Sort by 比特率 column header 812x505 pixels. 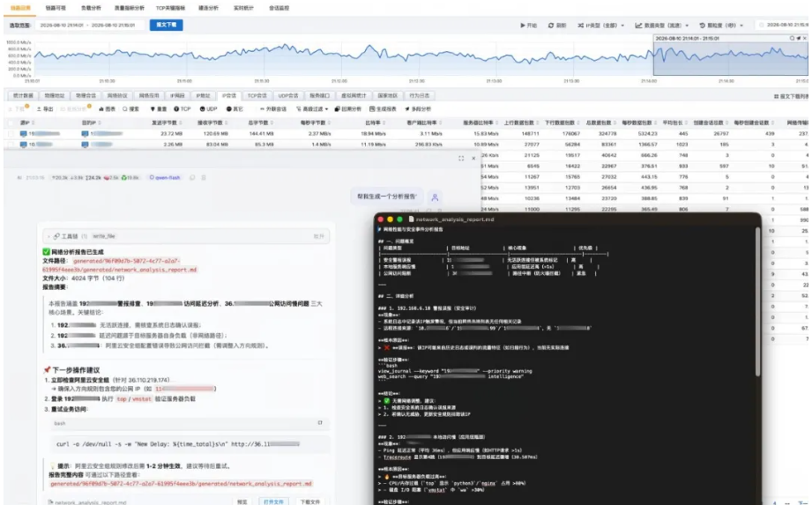375,123
